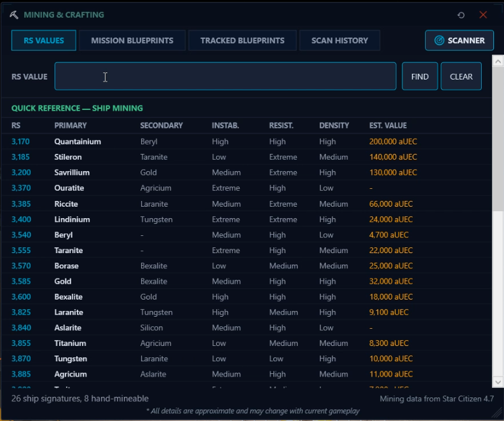
Task: Click the Borase primary mineral
Action: (66, 266)
